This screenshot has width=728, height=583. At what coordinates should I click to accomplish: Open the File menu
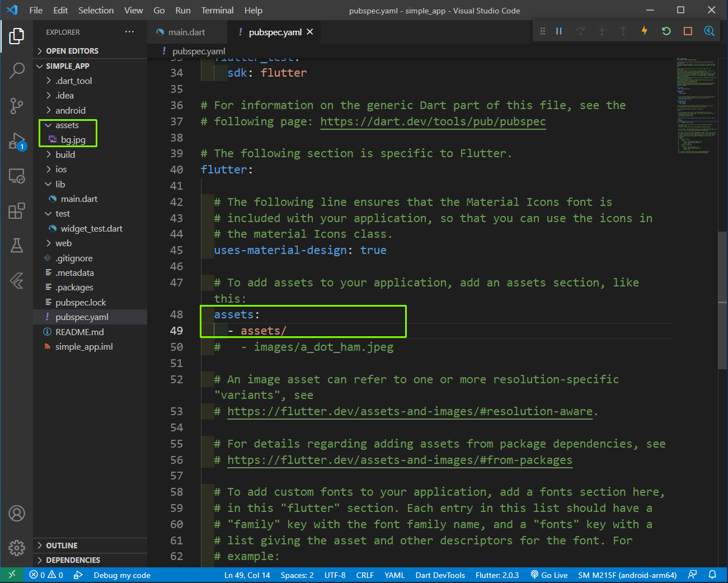[x=36, y=10]
